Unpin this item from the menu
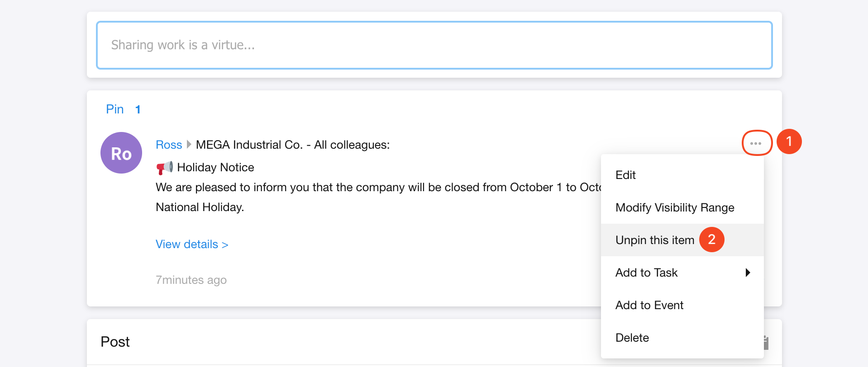868x367 pixels. [x=654, y=240]
